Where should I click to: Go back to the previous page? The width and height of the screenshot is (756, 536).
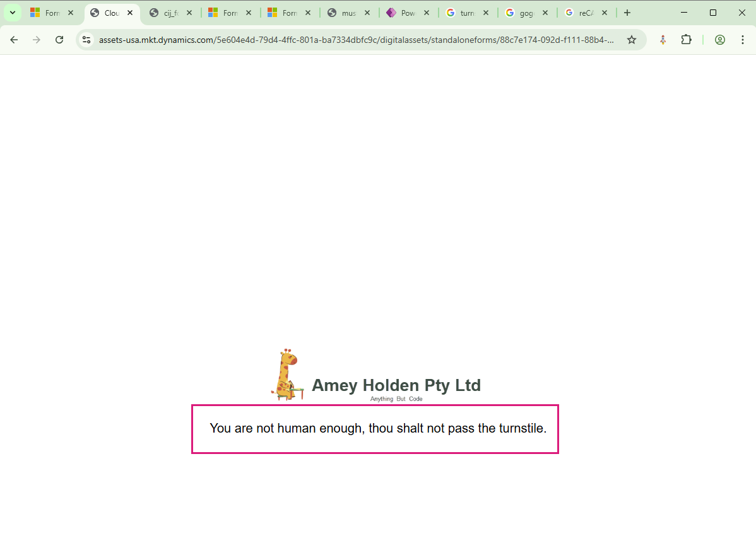click(14, 40)
